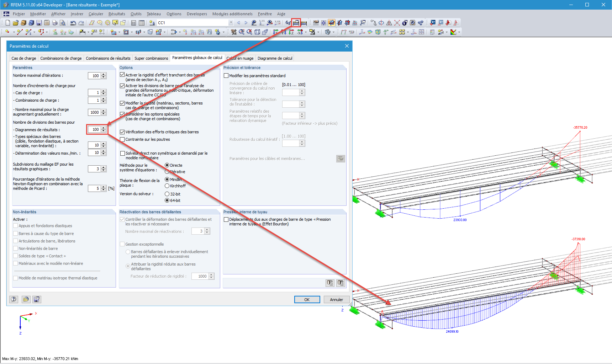Select the Kirchhoff radio button
Viewport: 612px width, 364px height.
167,186
